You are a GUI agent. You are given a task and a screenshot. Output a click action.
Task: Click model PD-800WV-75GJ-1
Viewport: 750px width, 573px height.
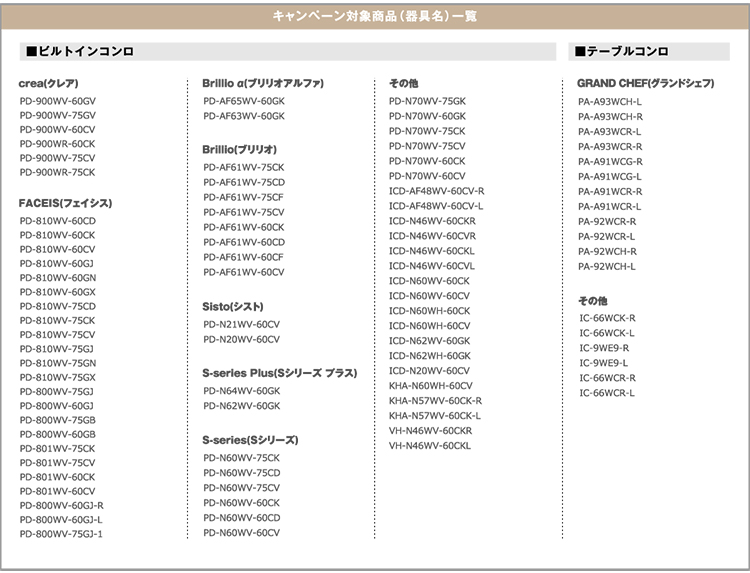(61, 534)
